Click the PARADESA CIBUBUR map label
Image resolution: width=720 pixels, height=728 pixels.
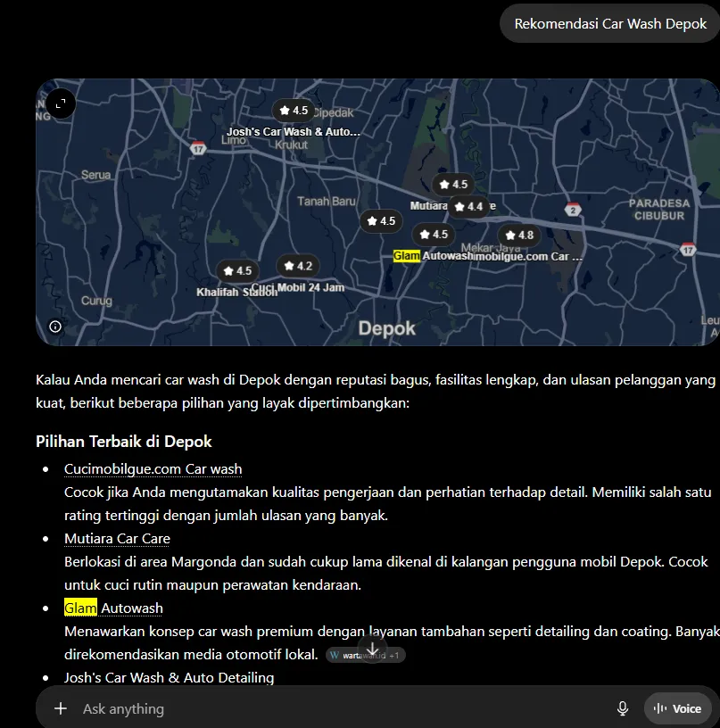(x=659, y=210)
